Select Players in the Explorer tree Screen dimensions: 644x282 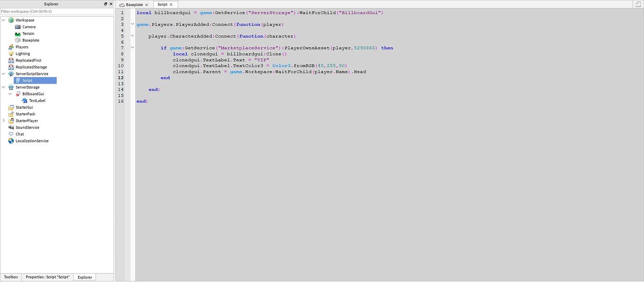(21, 47)
